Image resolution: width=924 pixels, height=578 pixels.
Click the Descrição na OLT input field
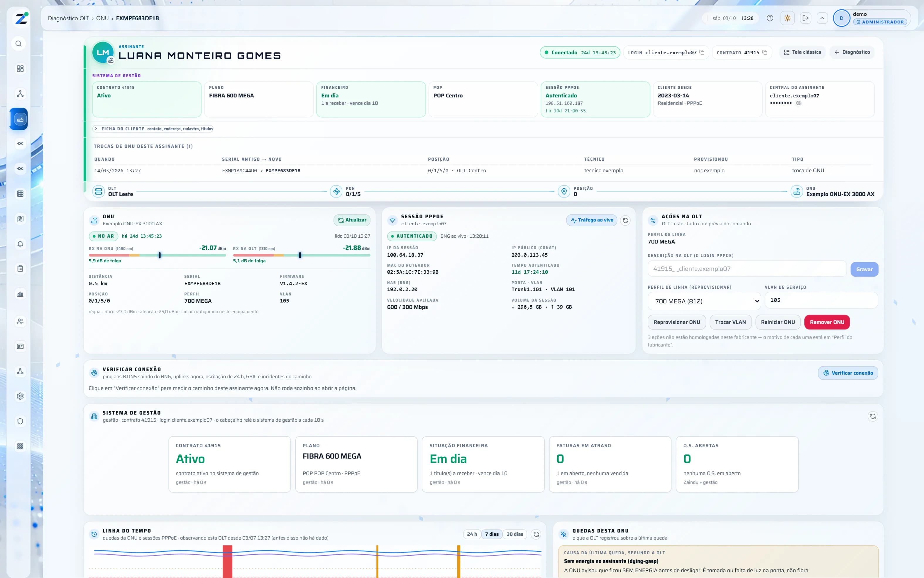(x=747, y=269)
